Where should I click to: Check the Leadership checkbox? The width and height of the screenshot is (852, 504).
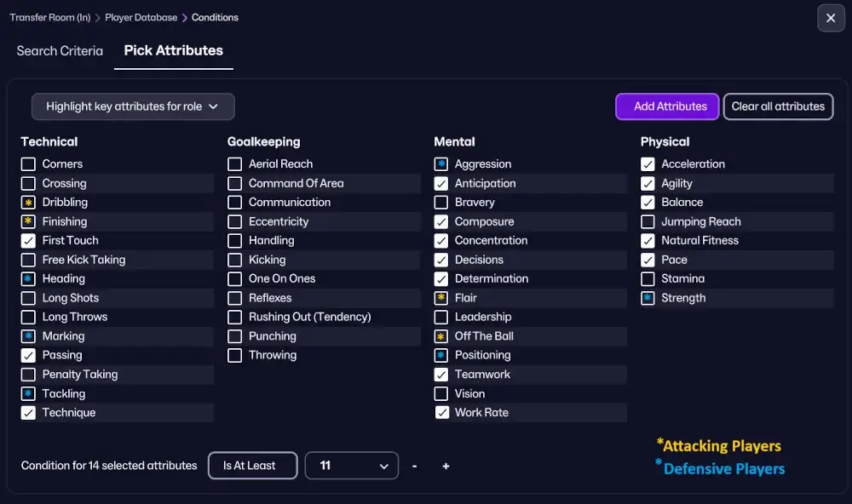coord(441,318)
